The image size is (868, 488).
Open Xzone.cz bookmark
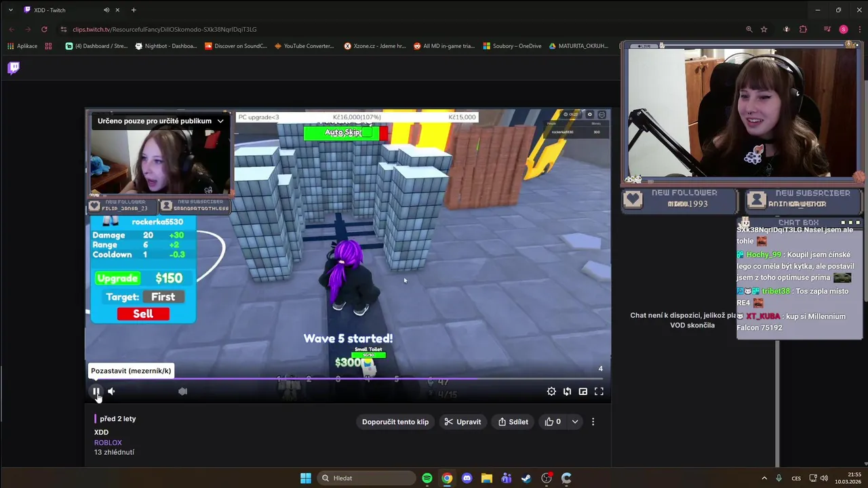pos(375,46)
